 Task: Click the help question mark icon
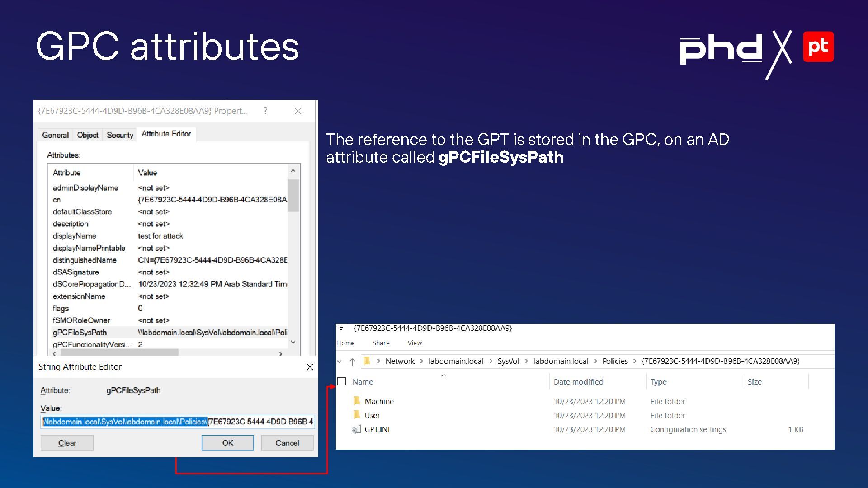tap(265, 111)
